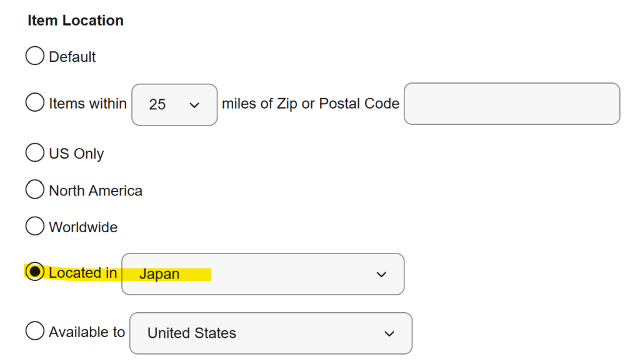Pick the Worldwide radio button
Image resolution: width=640 pixels, height=364 pixels.
pos(35,227)
